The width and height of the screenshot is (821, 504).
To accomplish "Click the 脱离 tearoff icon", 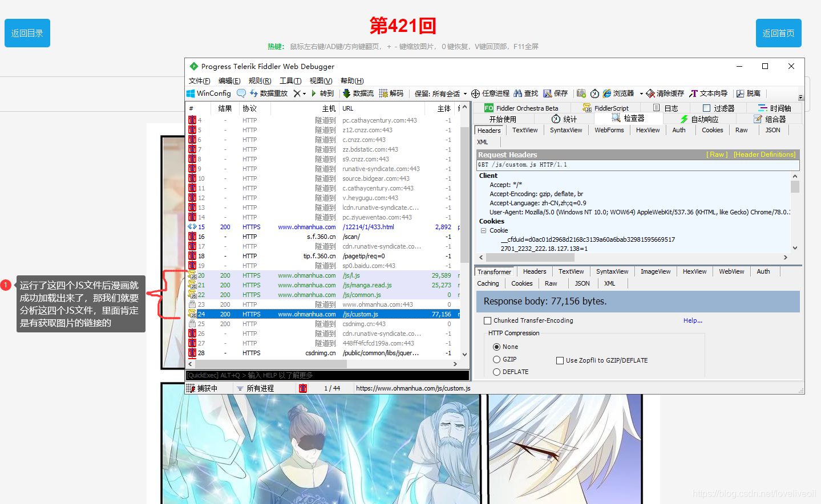I will (740, 94).
